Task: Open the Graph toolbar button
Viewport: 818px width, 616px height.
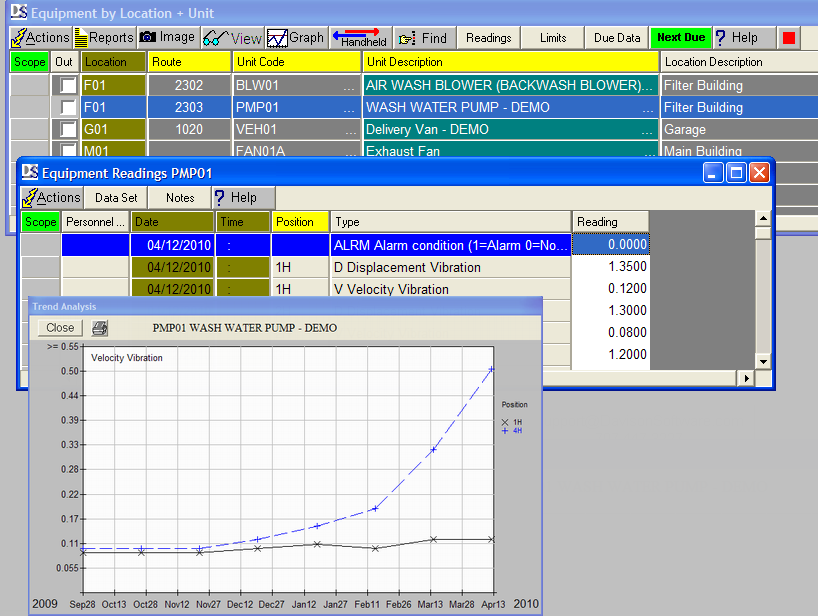Action: click(296, 38)
